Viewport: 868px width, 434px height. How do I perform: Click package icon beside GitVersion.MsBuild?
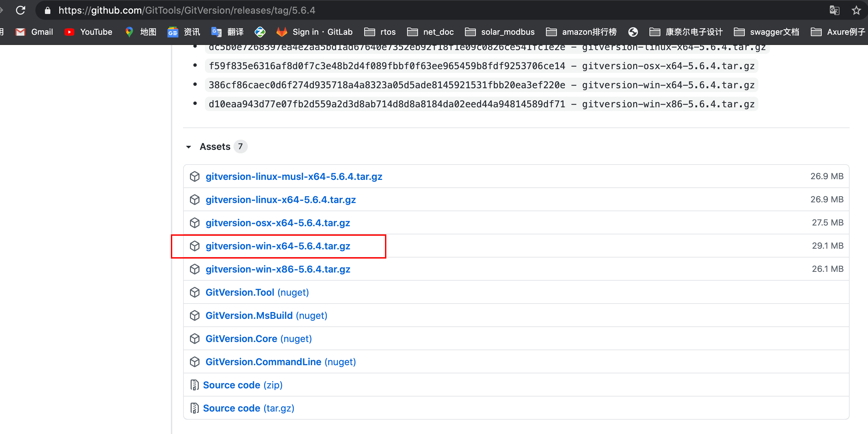pos(195,315)
